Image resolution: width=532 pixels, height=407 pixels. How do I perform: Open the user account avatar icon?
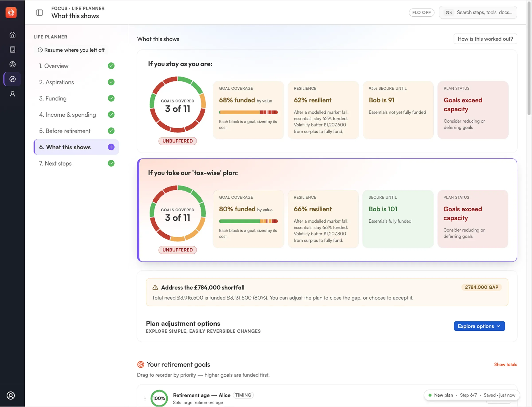point(11,395)
